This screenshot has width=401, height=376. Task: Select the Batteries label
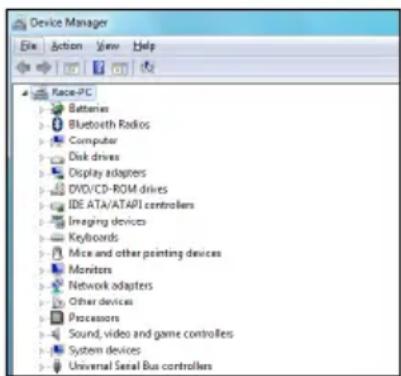tap(88, 109)
